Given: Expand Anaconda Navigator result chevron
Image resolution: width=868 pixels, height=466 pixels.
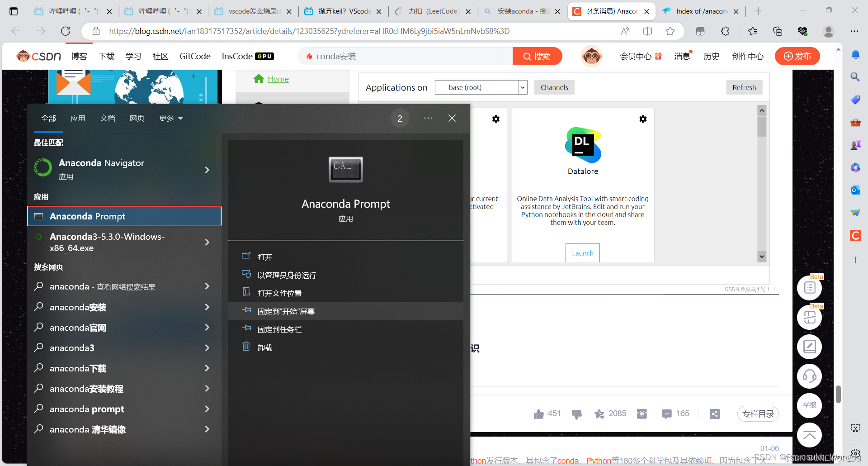Looking at the screenshot, I should 207,170.
